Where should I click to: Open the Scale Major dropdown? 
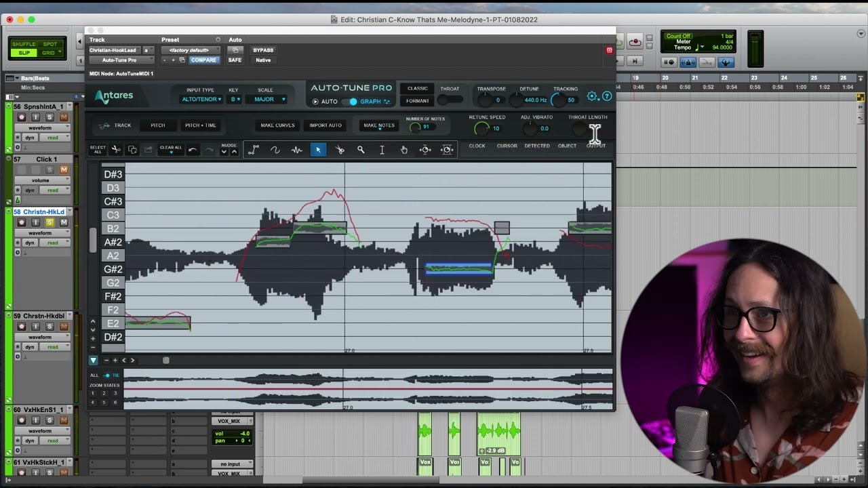(x=267, y=100)
